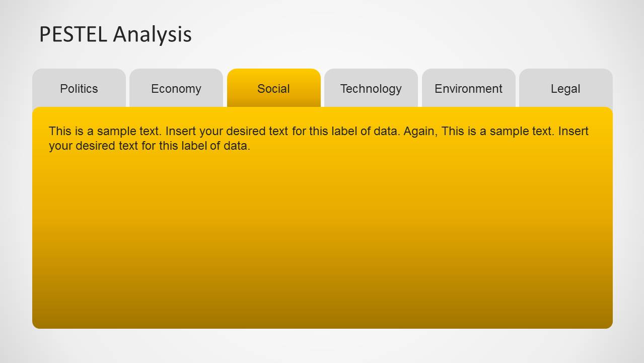This screenshot has height=363, width=644.
Task: Open the Politics tab
Action: (x=79, y=88)
